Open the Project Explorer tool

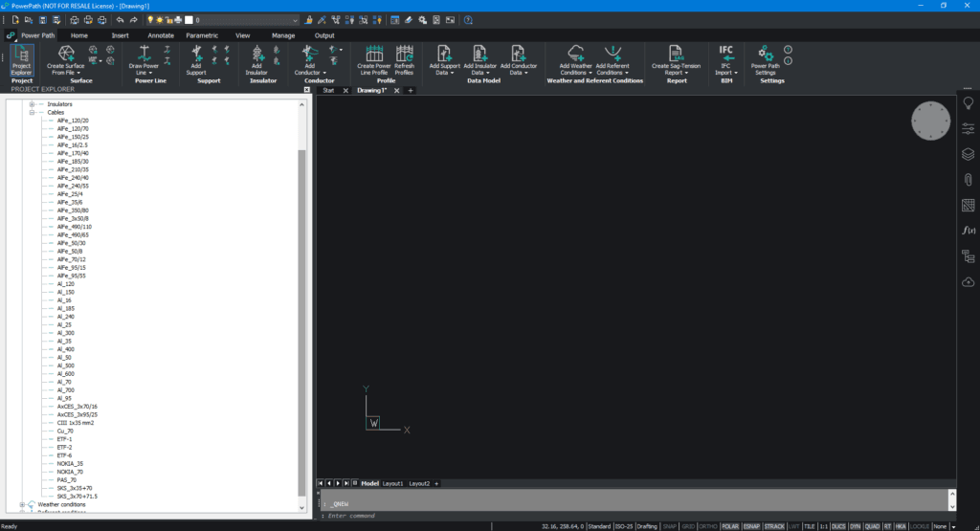pos(21,60)
